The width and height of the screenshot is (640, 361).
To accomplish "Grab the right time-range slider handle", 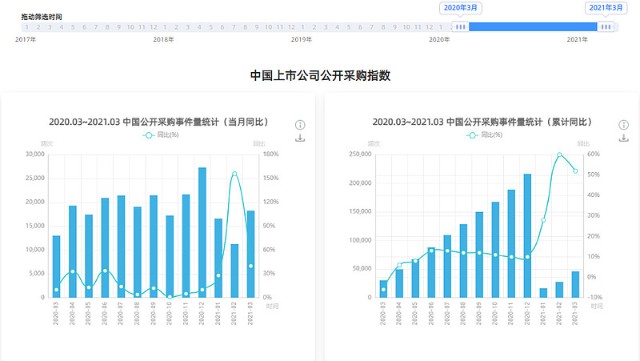I will click(606, 27).
